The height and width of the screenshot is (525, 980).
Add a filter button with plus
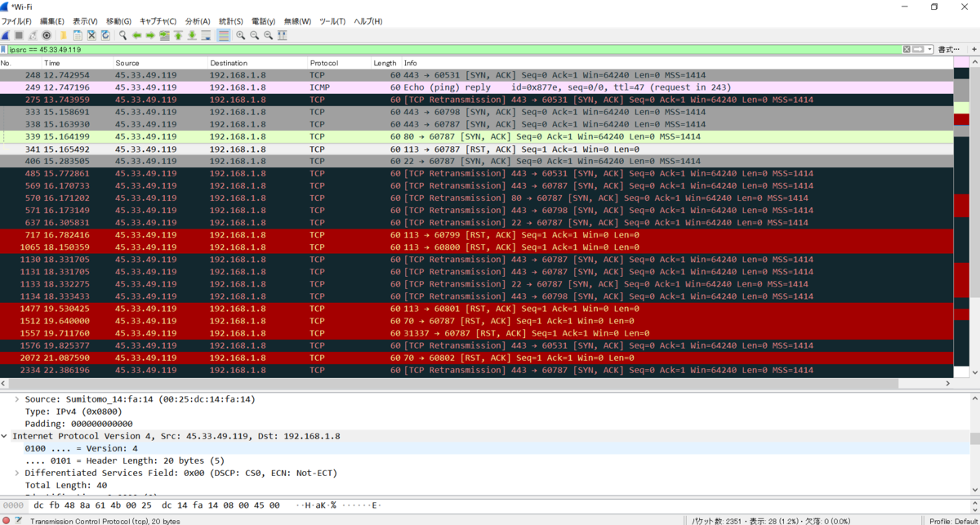click(973, 50)
